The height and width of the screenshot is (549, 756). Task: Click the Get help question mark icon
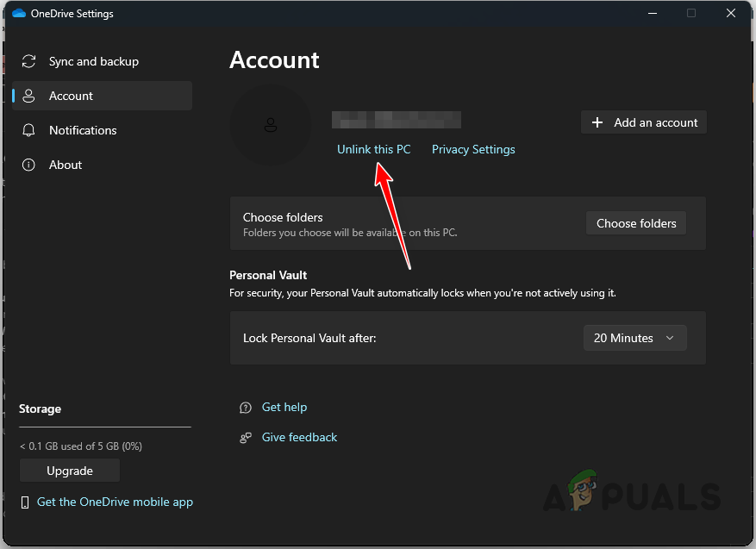[x=246, y=407]
